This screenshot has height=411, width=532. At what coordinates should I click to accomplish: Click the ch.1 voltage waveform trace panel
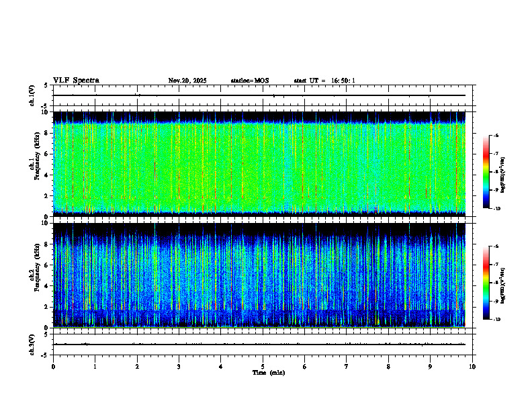tap(263, 95)
